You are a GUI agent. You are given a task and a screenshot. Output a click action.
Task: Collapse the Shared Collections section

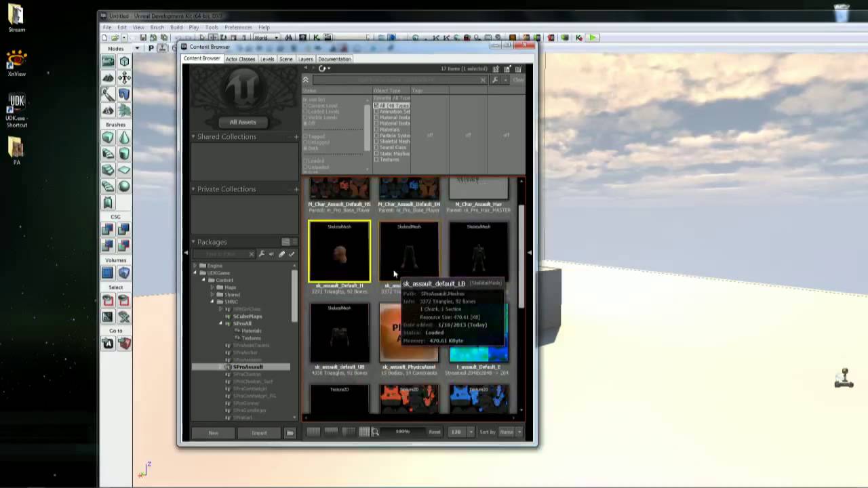(x=193, y=137)
